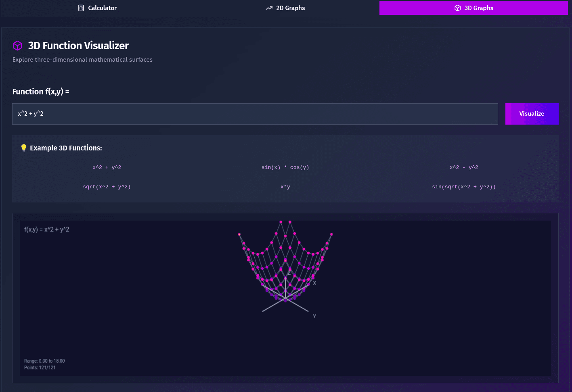This screenshot has height=392, width=572.
Task: Click the lightbulb icon next to Example 3D Functions
Action: pos(23,148)
